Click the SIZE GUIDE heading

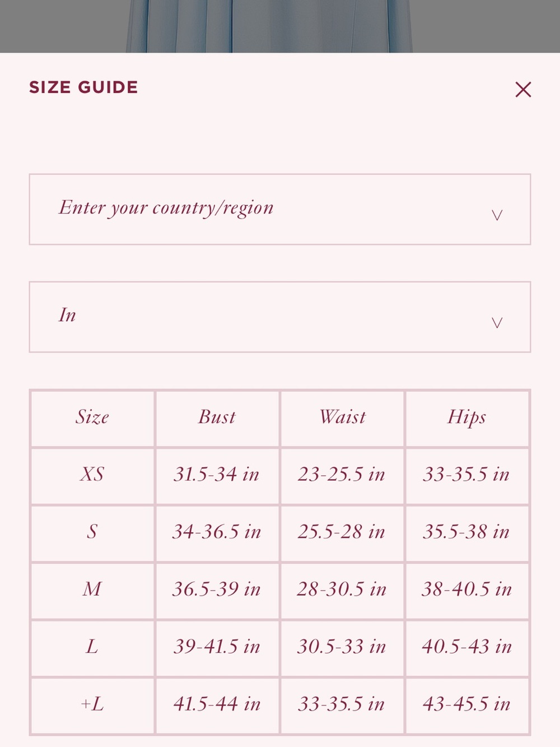click(83, 87)
